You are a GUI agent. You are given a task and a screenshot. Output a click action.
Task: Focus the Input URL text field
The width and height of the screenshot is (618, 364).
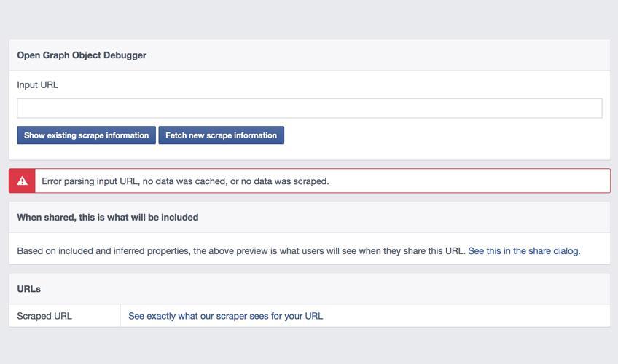(x=309, y=108)
